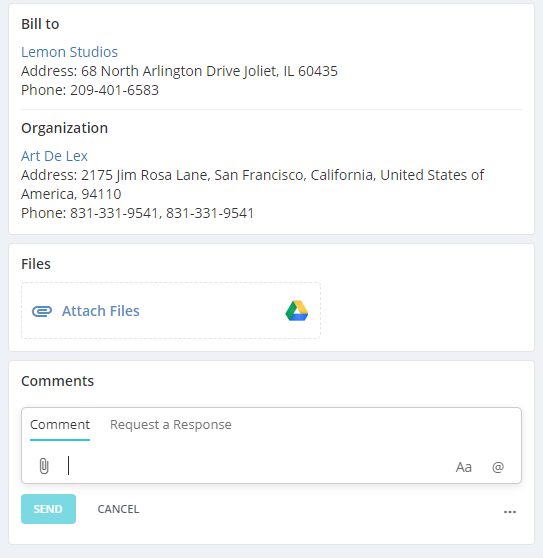543x558 pixels.
Task: Click the Bill to section heading
Action: (40, 24)
